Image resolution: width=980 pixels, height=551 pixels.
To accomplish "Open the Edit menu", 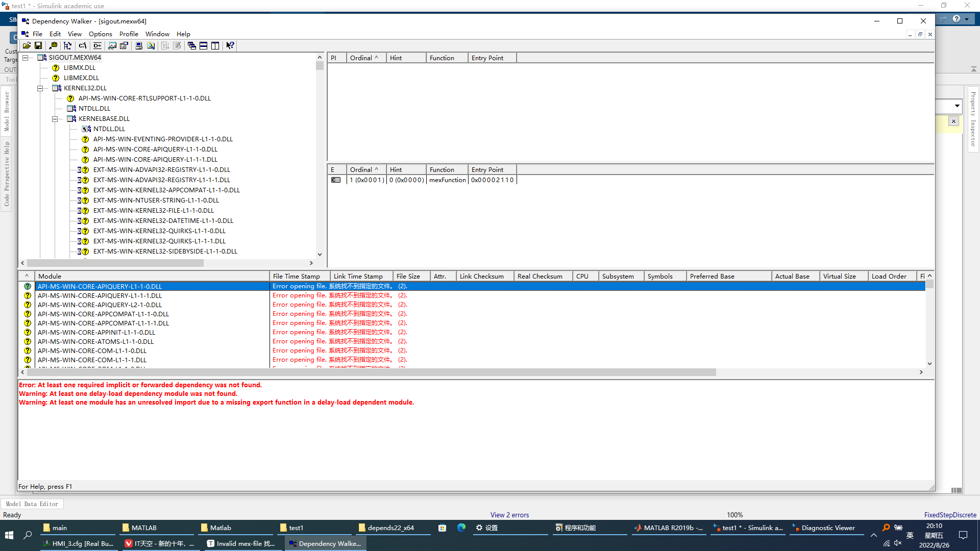I will click(x=55, y=34).
